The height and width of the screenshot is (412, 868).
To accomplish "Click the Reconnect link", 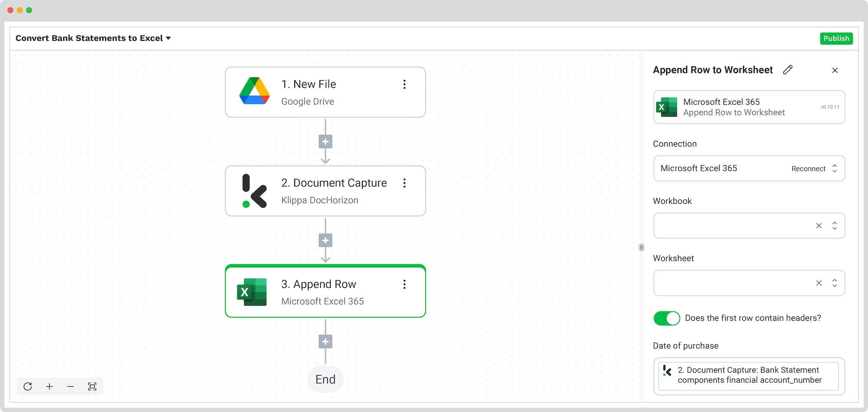I will tap(808, 169).
